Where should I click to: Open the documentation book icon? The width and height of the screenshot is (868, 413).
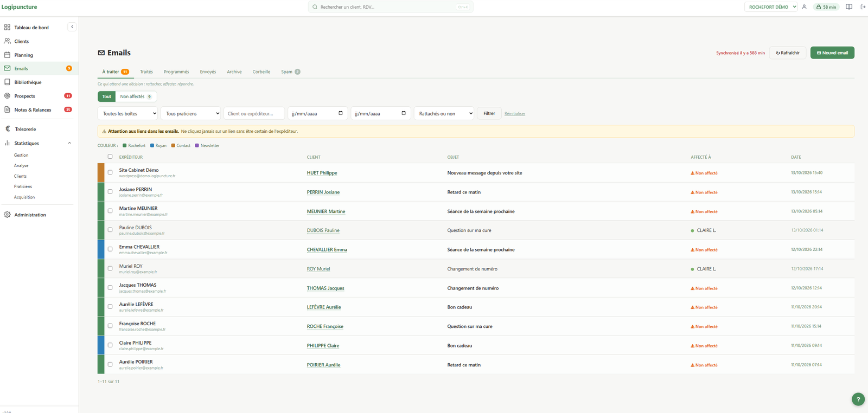tap(849, 7)
